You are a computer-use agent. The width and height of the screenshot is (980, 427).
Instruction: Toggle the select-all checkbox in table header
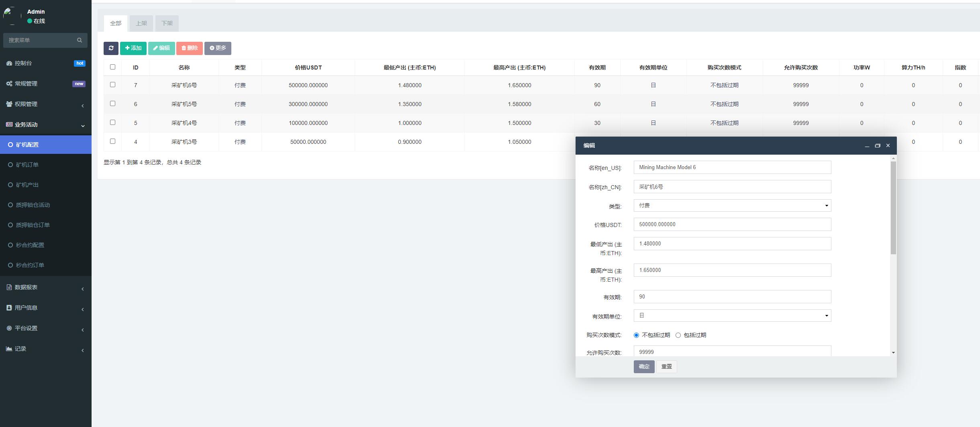(112, 67)
